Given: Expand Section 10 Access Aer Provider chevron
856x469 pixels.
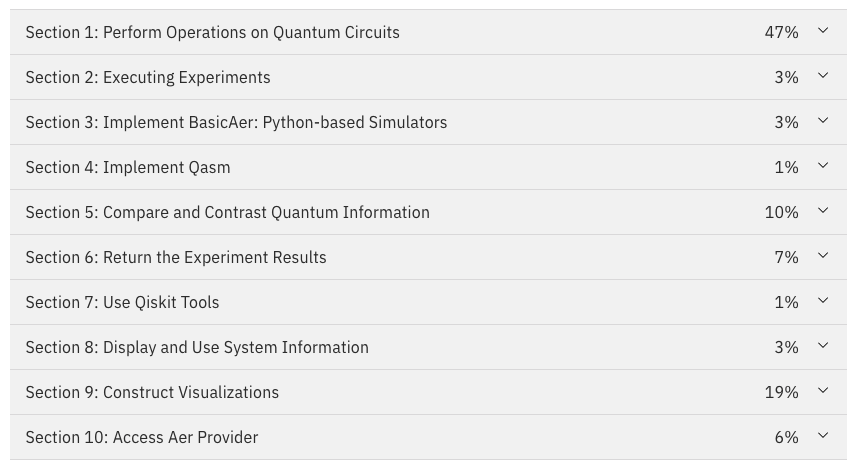Looking at the screenshot, I should (823, 436).
